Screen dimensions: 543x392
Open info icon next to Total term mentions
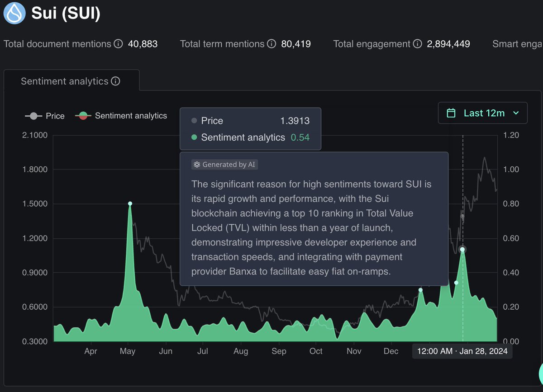pos(271,44)
